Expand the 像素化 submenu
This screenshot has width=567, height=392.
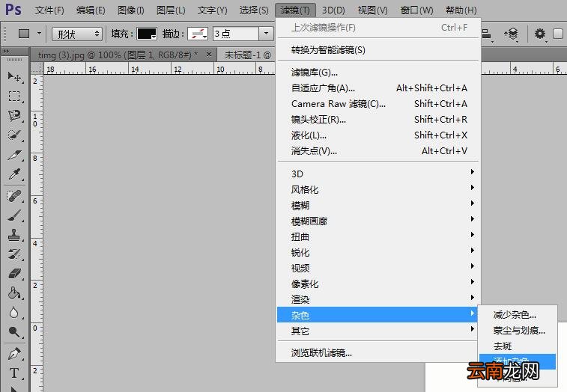(x=378, y=284)
